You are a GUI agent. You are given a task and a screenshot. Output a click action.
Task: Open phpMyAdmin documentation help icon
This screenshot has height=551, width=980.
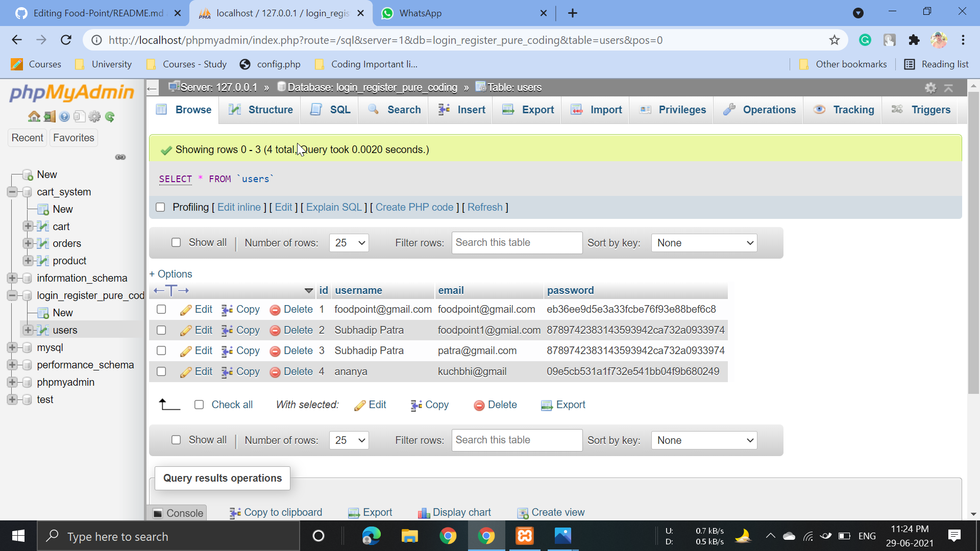click(x=64, y=117)
